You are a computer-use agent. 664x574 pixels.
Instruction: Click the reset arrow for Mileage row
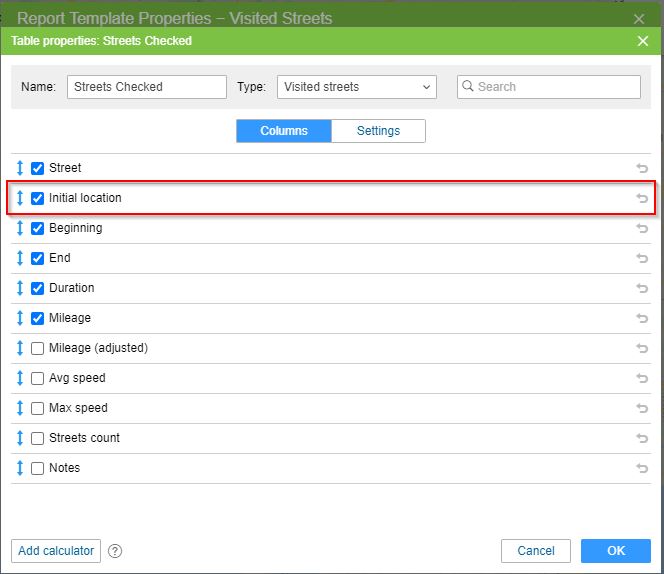pos(642,318)
